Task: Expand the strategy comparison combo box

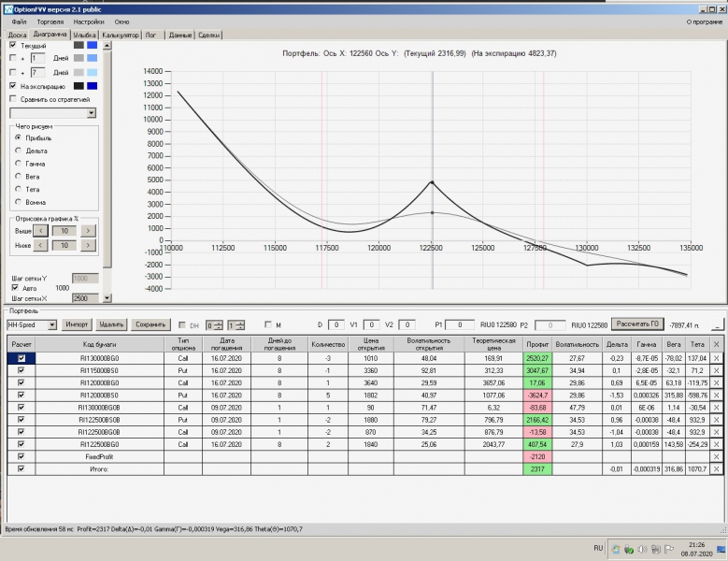Action: pyautogui.click(x=92, y=112)
